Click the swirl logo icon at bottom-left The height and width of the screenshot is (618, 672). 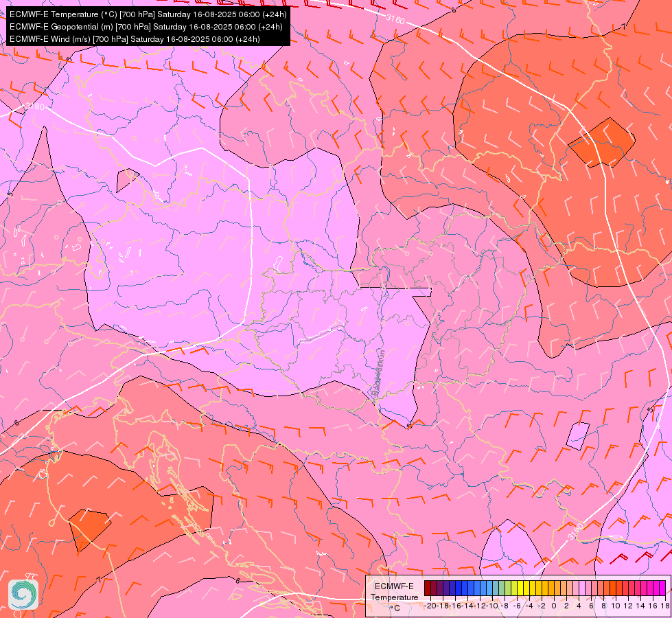23,595
